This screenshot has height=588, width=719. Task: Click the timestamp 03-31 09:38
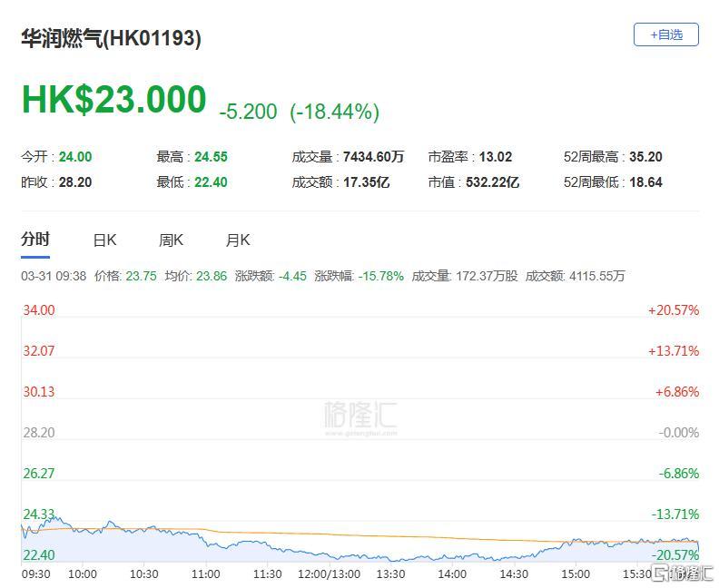tap(54, 276)
